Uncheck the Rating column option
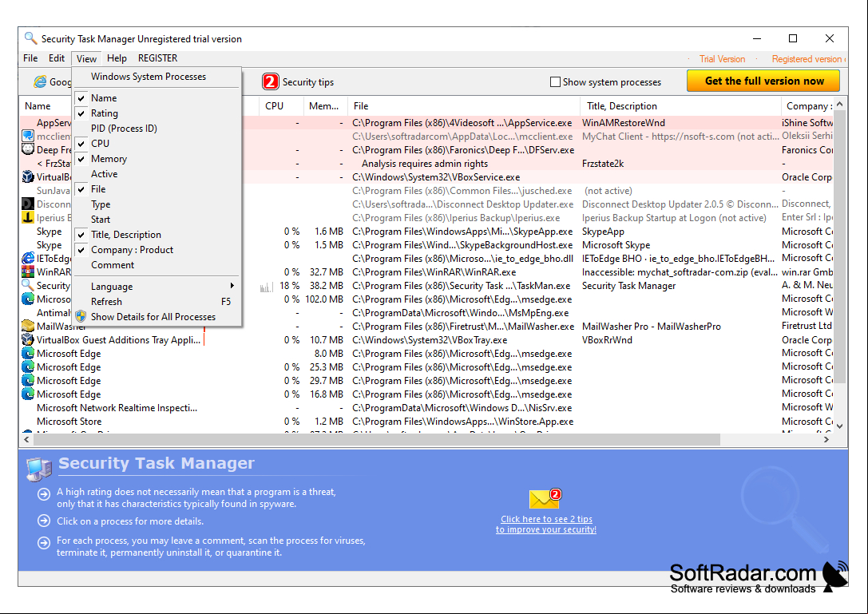This screenshot has height=614, width=868. click(x=157, y=113)
